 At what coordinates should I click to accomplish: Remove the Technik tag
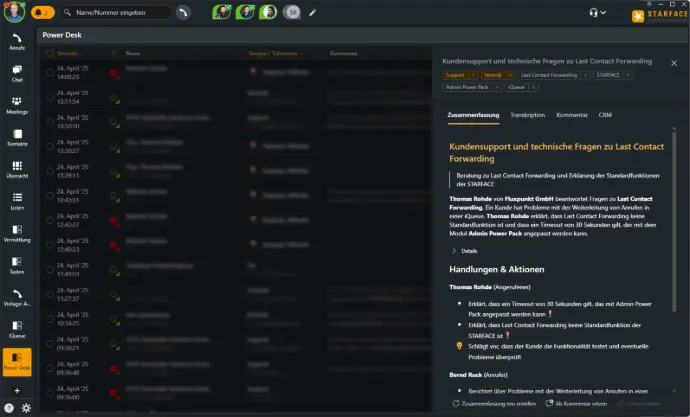(x=510, y=75)
